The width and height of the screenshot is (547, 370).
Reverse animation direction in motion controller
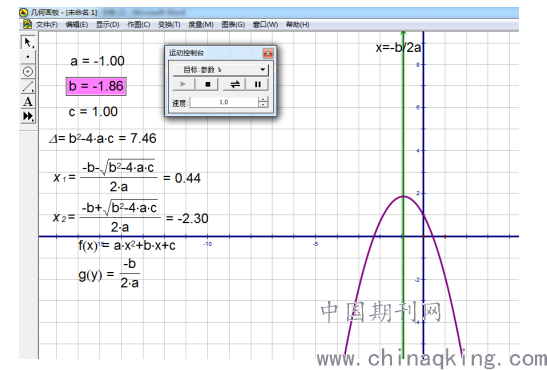(235, 84)
